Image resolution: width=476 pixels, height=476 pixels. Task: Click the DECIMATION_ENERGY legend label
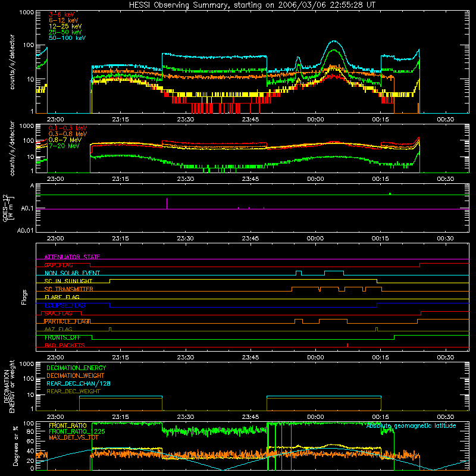click(76, 368)
